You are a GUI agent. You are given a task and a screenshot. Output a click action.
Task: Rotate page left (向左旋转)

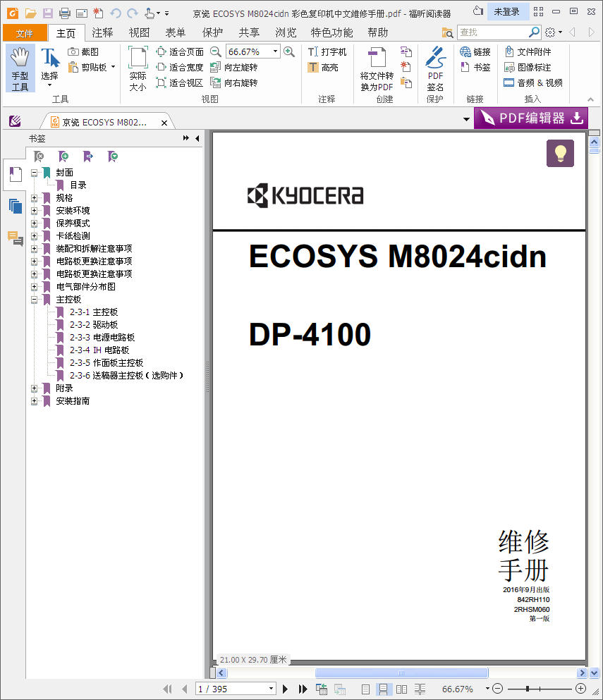click(x=234, y=68)
